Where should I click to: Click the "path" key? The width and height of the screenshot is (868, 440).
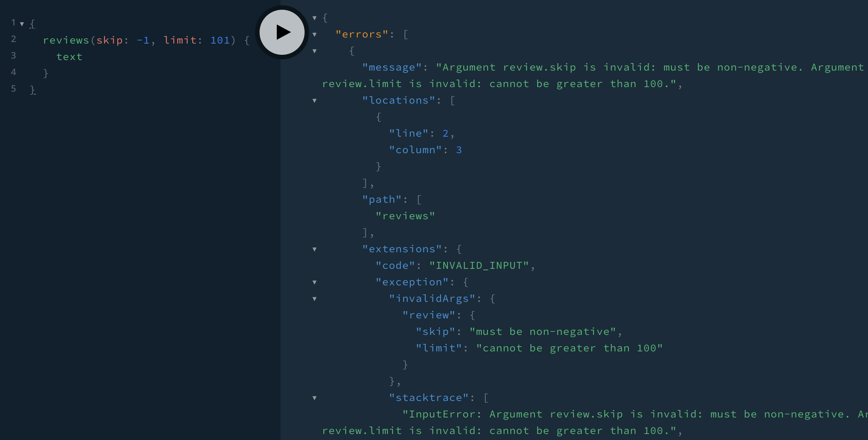pyautogui.click(x=382, y=200)
